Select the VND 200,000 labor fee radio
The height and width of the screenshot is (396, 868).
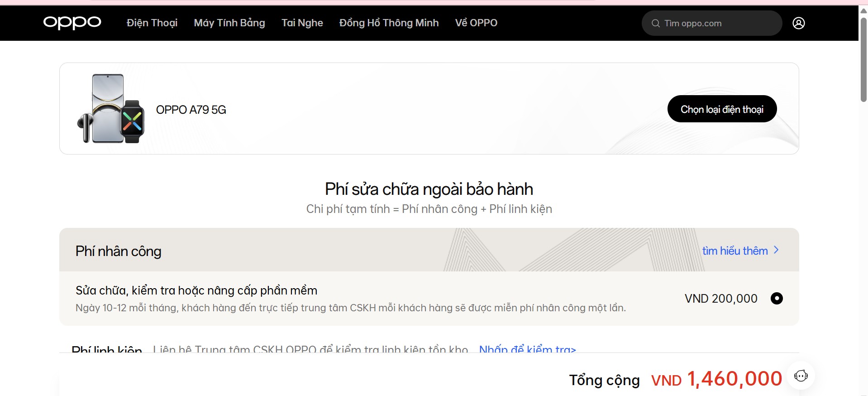click(x=777, y=298)
